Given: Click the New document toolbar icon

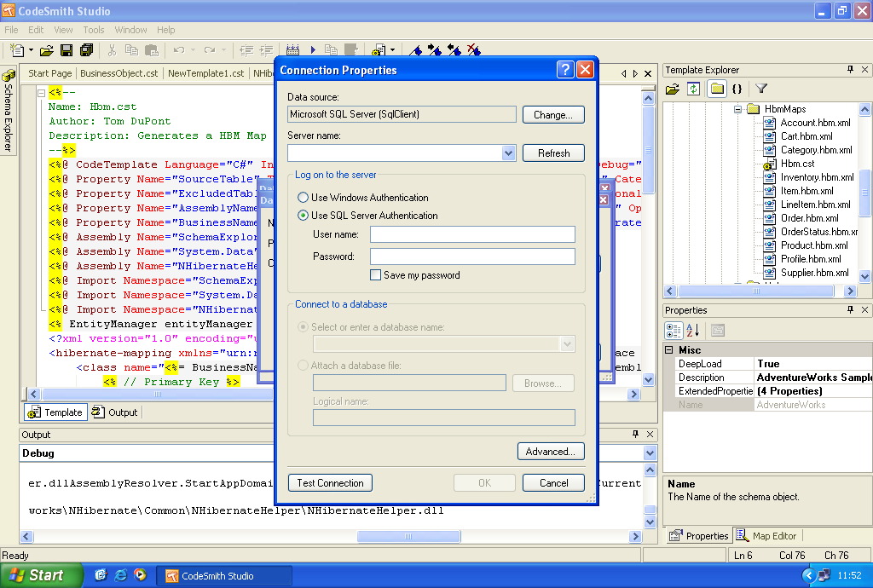Looking at the screenshot, I should click(17, 50).
